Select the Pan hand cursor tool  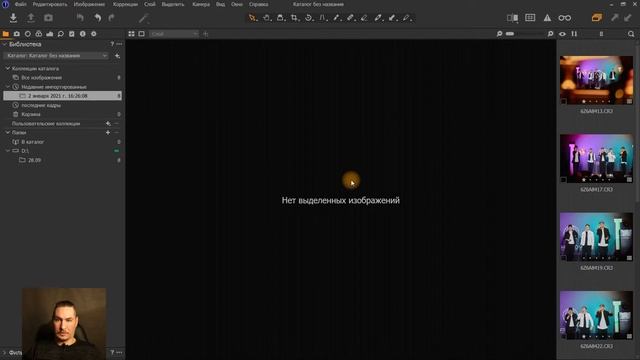[x=267, y=18]
